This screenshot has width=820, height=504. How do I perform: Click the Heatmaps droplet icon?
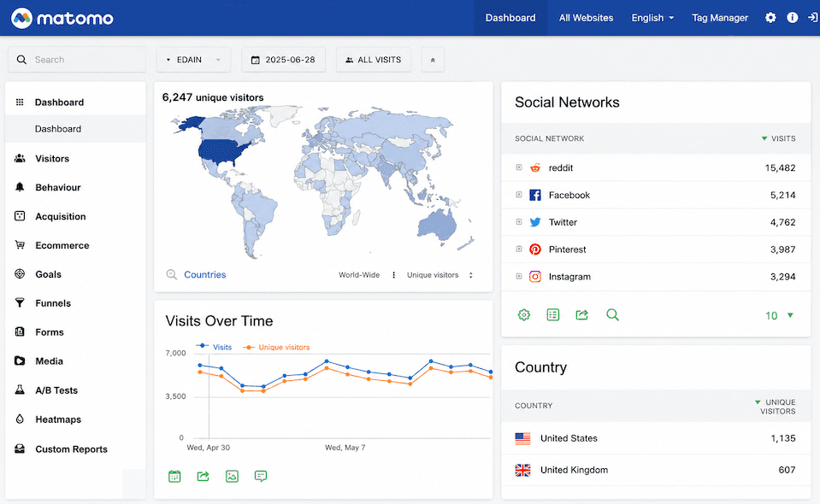(x=20, y=419)
